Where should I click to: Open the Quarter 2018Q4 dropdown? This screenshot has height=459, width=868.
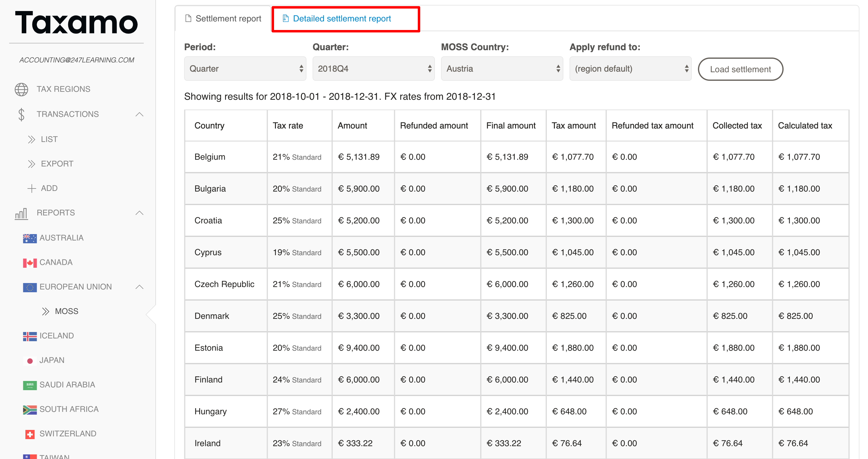(x=373, y=69)
